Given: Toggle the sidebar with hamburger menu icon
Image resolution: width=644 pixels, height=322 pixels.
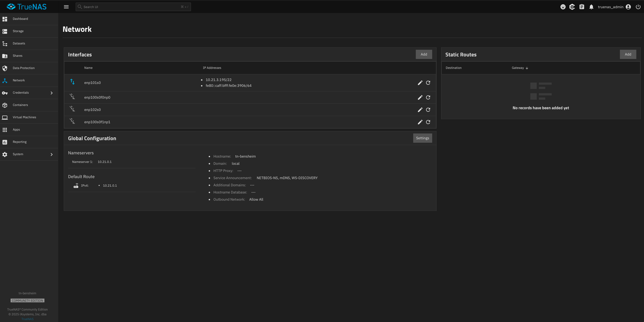Looking at the screenshot, I should pyautogui.click(x=66, y=7).
